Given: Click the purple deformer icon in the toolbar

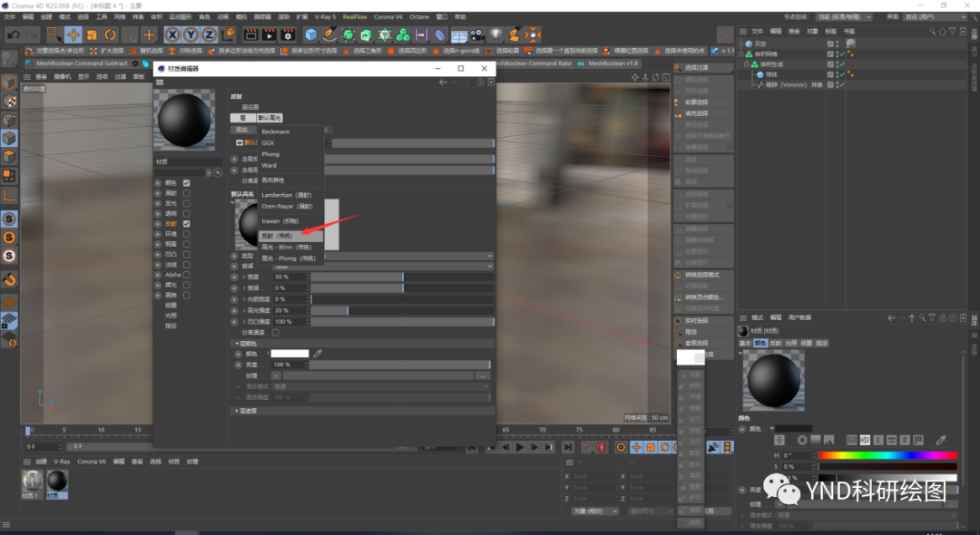Looking at the screenshot, I should click(x=440, y=35).
